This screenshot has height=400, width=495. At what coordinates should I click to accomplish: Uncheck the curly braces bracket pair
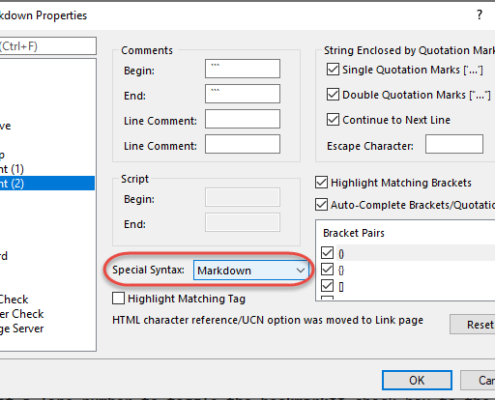point(327,269)
